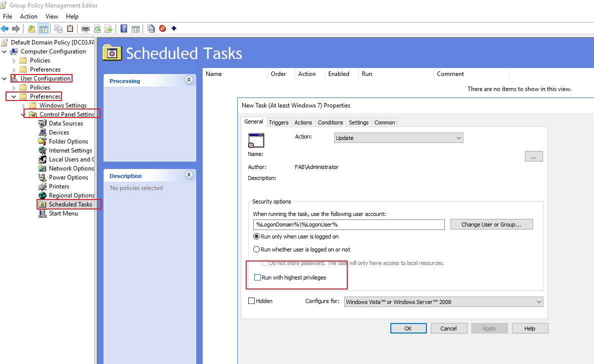Viewport: 594px width, 364px height.
Task: Click the blue Help question mark icon
Action: (x=124, y=29)
